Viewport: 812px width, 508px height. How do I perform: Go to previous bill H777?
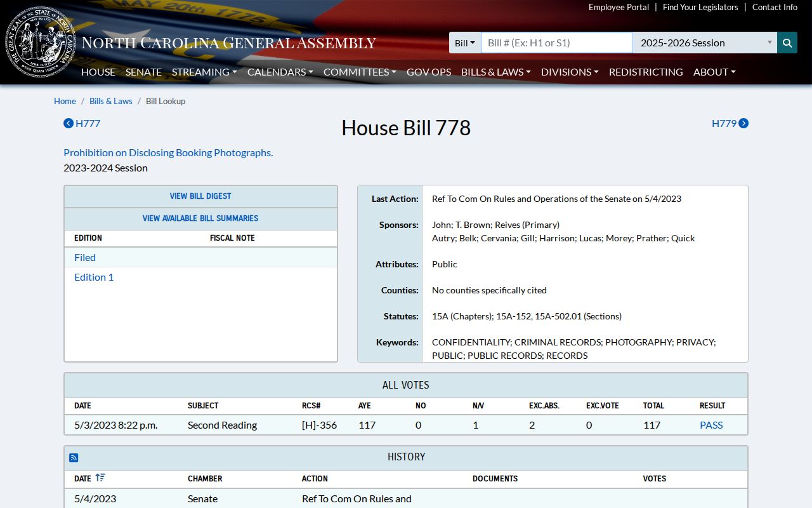click(82, 123)
